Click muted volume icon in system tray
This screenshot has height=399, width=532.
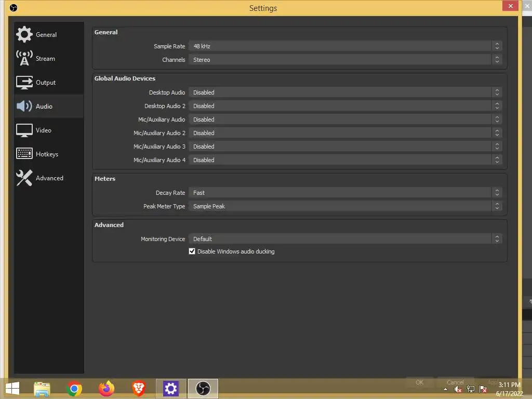pyautogui.click(x=458, y=390)
